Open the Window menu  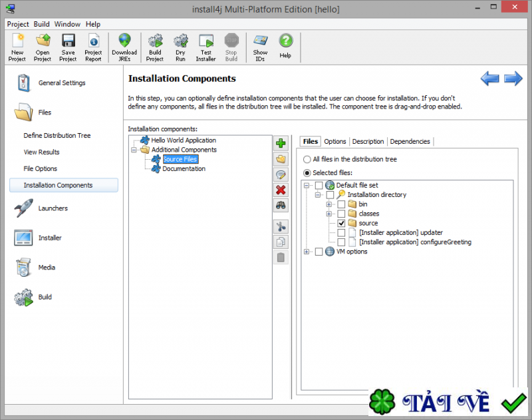coord(68,24)
